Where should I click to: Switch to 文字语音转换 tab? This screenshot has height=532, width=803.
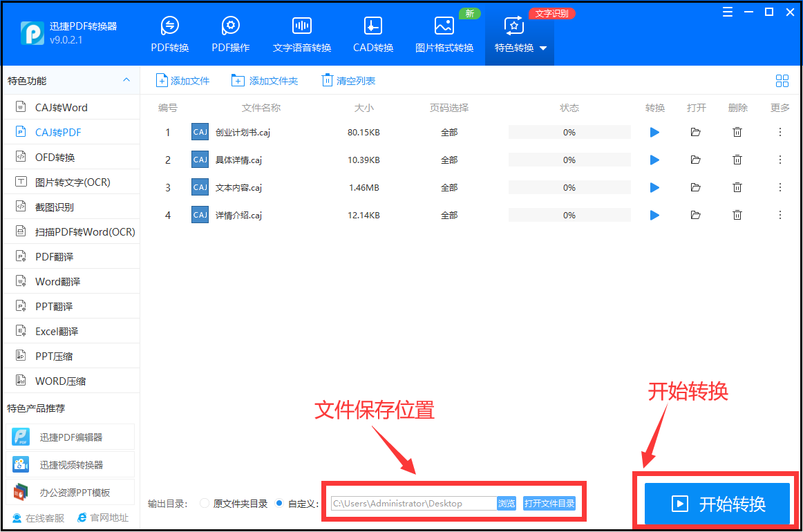click(302, 35)
